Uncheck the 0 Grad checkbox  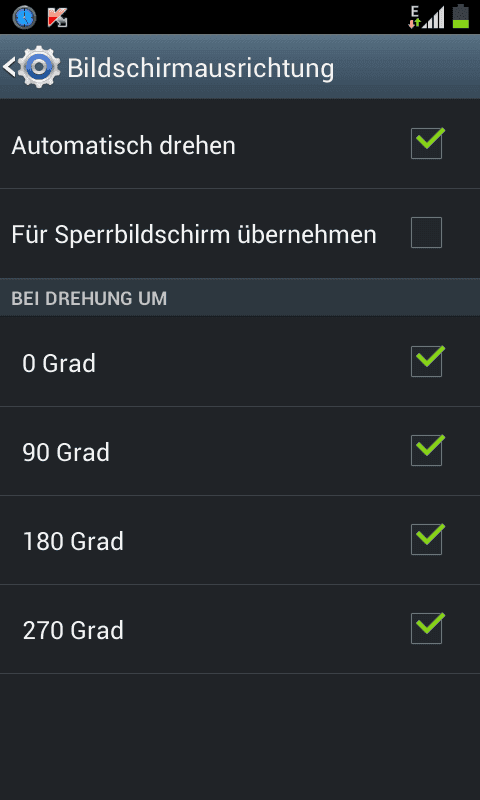(x=426, y=361)
